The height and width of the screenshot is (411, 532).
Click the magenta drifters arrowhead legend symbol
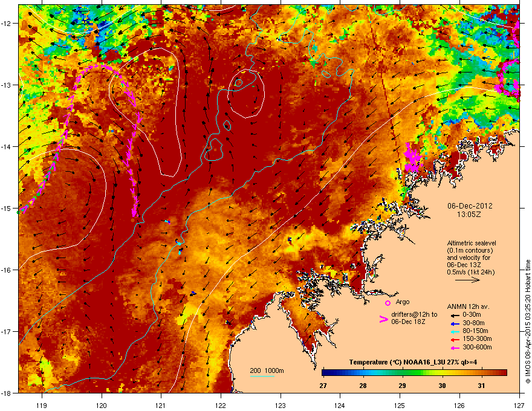[383, 319]
